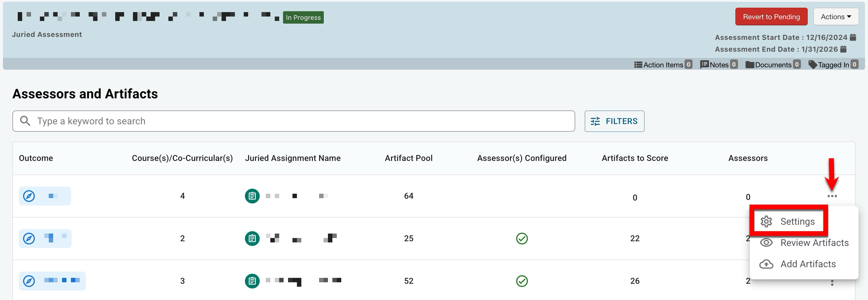Open the FILTERS panel
The image size is (868, 300).
tap(614, 121)
